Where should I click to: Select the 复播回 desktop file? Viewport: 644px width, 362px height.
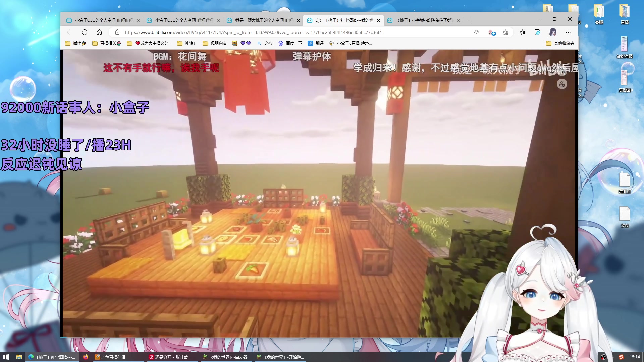[x=625, y=81]
